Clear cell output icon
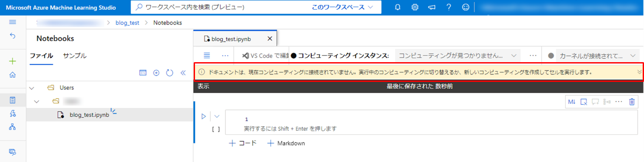644x162 pixels. click(584, 102)
